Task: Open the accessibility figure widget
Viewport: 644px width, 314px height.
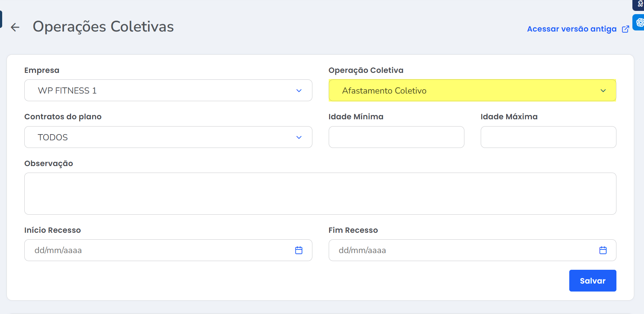Action: (639, 4)
